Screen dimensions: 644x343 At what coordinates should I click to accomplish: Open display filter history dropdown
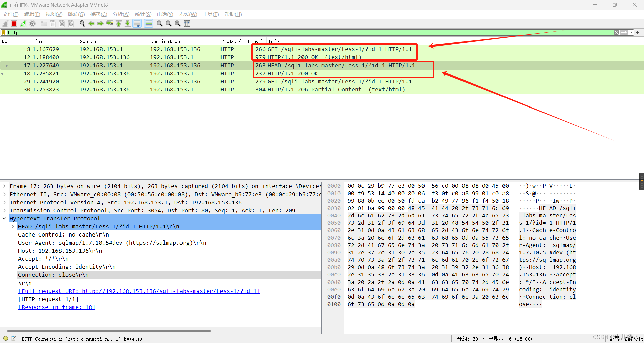[x=632, y=32]
